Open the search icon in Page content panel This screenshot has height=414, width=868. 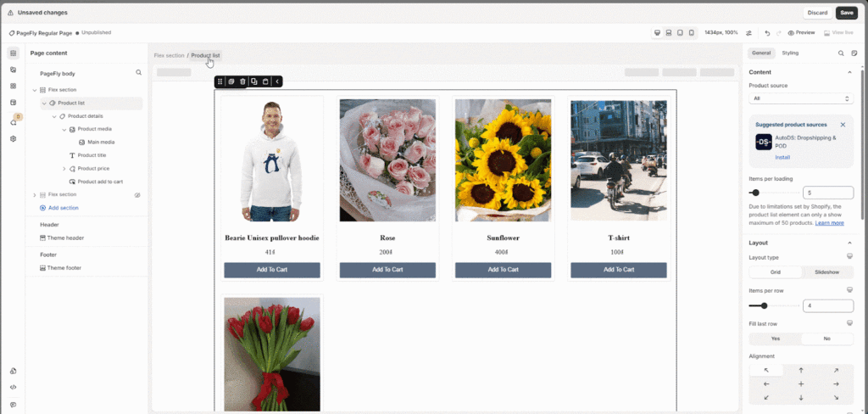pos(139,73)
